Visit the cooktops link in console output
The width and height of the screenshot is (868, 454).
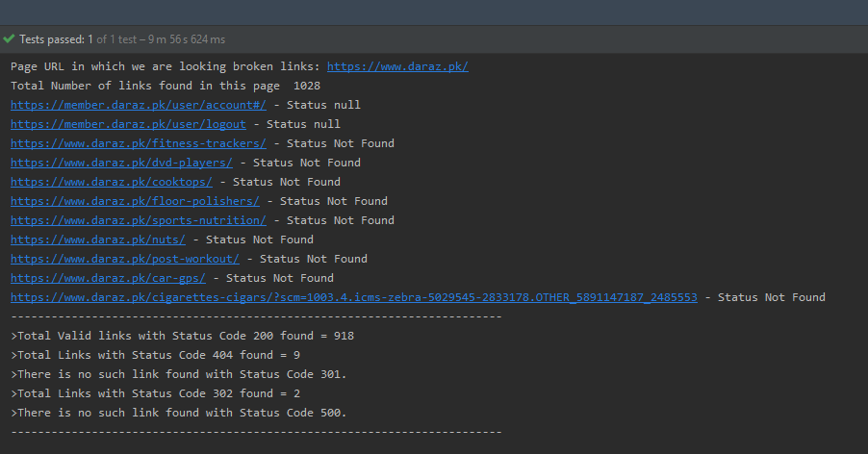tap(112, 182)
